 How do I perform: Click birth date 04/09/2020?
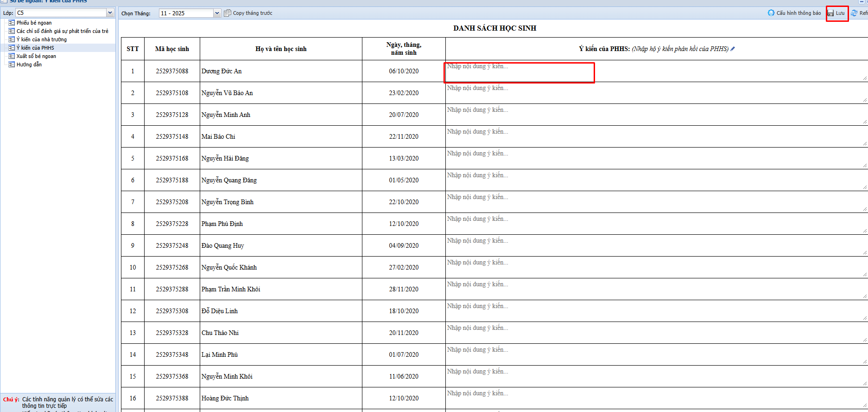404,245
